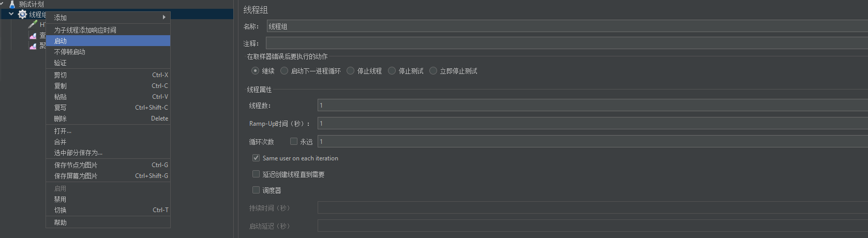Choose 粘贴 Ctrl-V menu entry

click(108, 97)
